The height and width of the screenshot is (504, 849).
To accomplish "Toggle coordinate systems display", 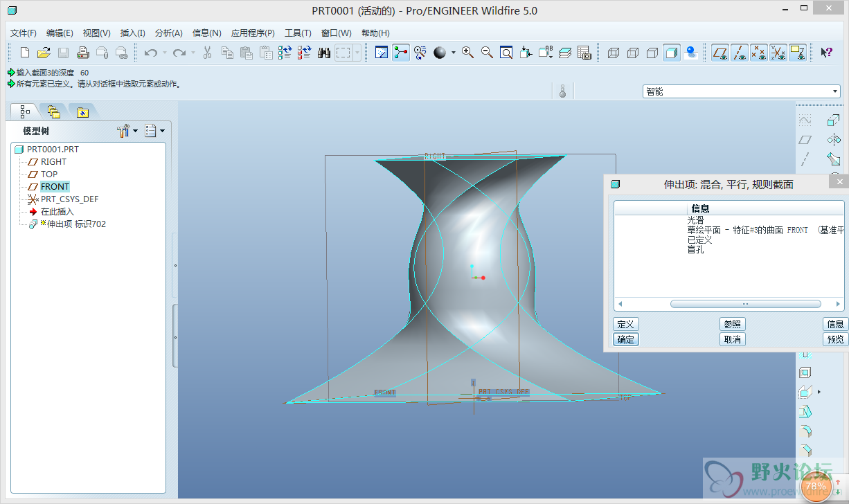I will [779, 53].
